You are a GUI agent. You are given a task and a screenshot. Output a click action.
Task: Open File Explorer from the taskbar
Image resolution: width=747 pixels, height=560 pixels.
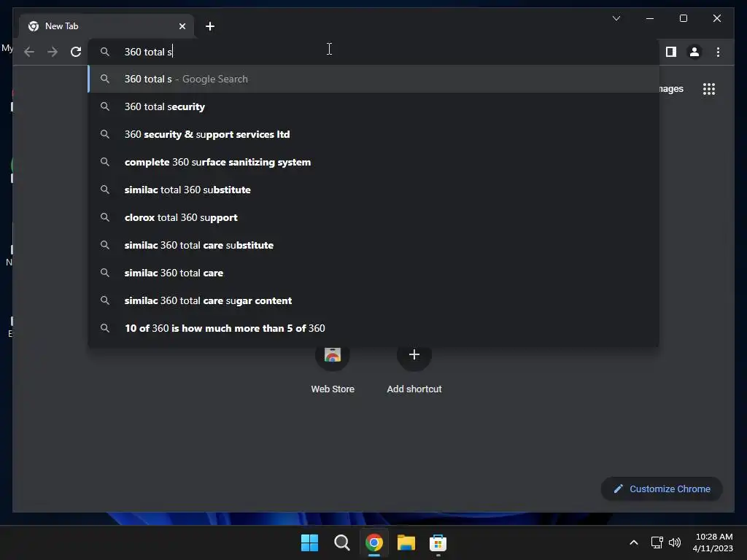pos(406,542)
